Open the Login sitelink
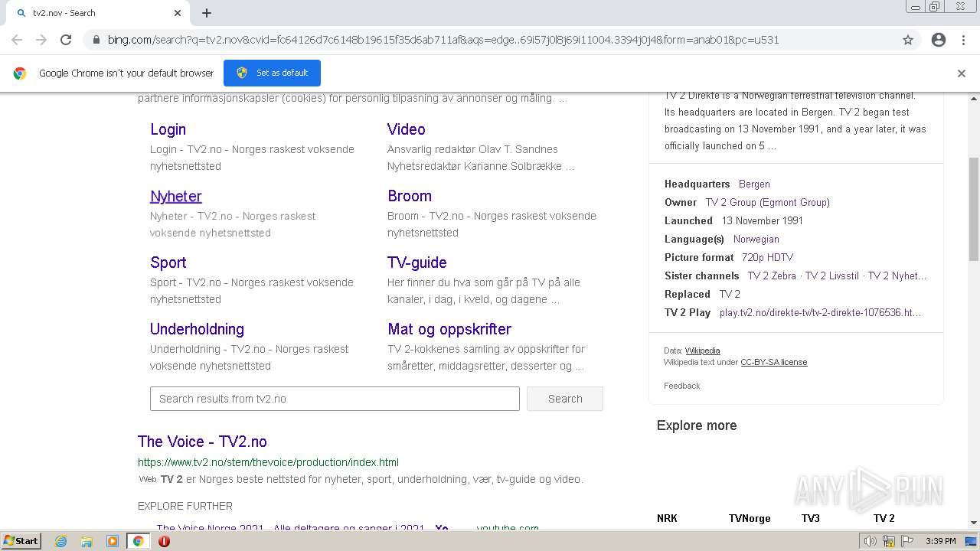980x551 pixels. click(168, 129)
